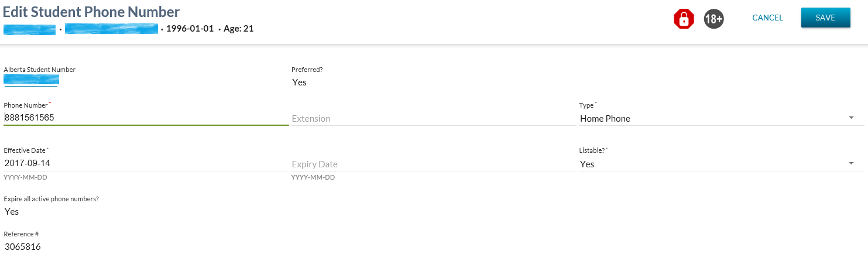Click the Expire all active phone numbers value

coord(12,212)
